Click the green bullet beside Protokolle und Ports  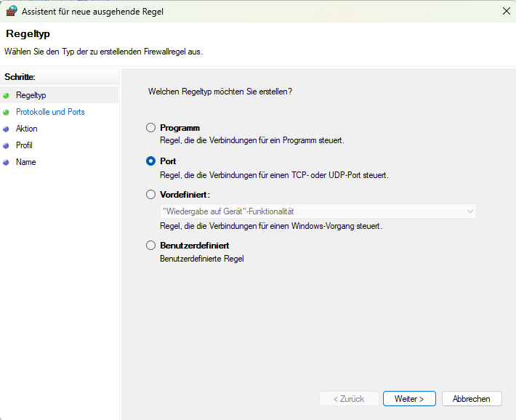7,112
